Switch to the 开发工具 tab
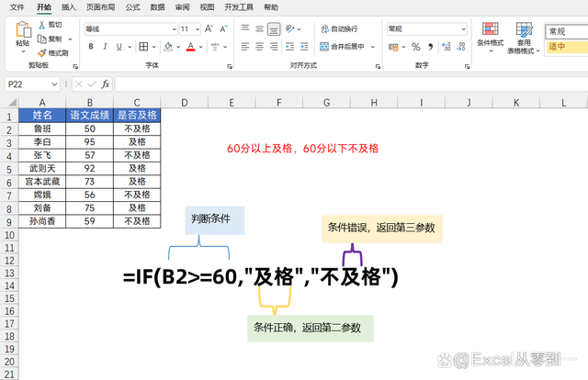 (x=239, y=7)
